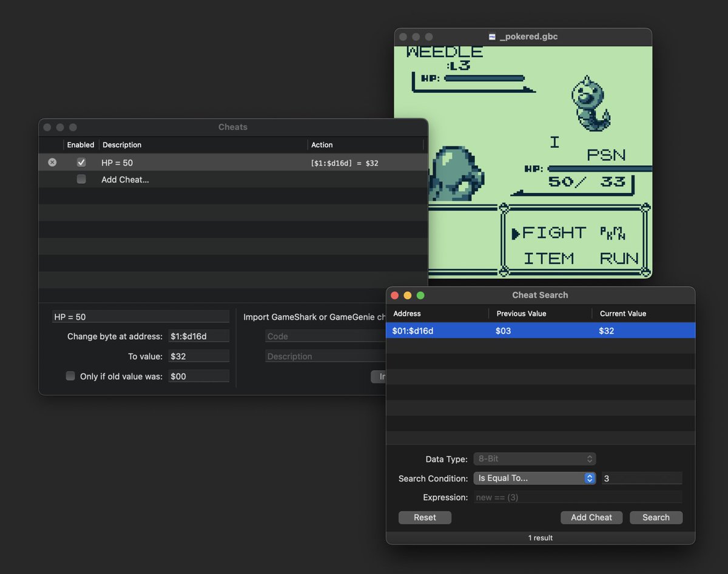Click the Search button
Image resolution: width=728 pixels, height=574 pixels.
point(656,518)
